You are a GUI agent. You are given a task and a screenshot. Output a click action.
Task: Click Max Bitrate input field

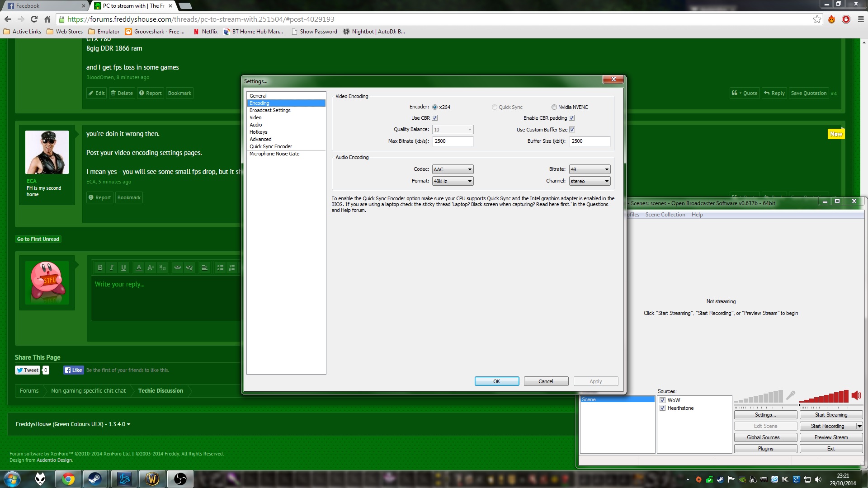pyautogui.click(x=453, y=141)
